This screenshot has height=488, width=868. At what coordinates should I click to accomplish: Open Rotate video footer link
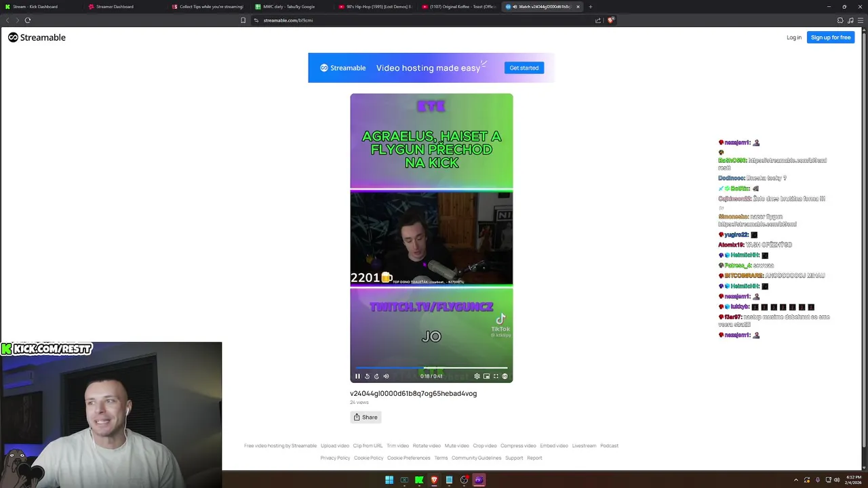tap(427, 446)
